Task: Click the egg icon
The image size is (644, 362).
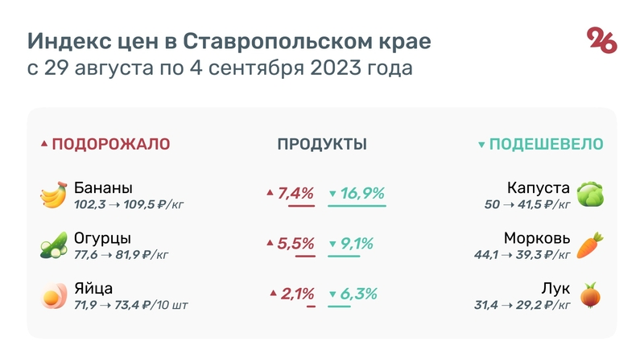Action: point(53,296)
